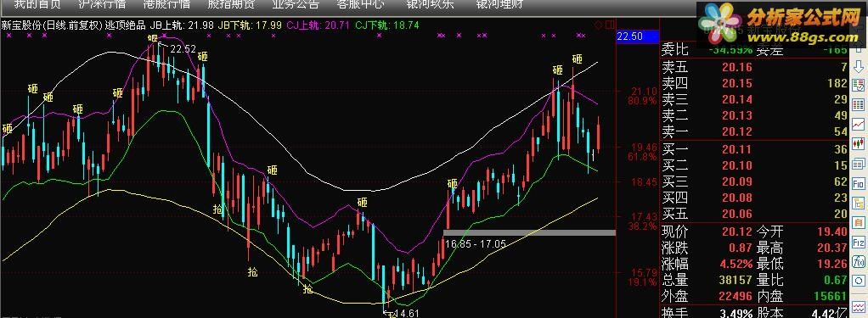This screenshot has width=868, height=318.
Task: Click the F12 trading icon
Action: click(x=859, y=242)
